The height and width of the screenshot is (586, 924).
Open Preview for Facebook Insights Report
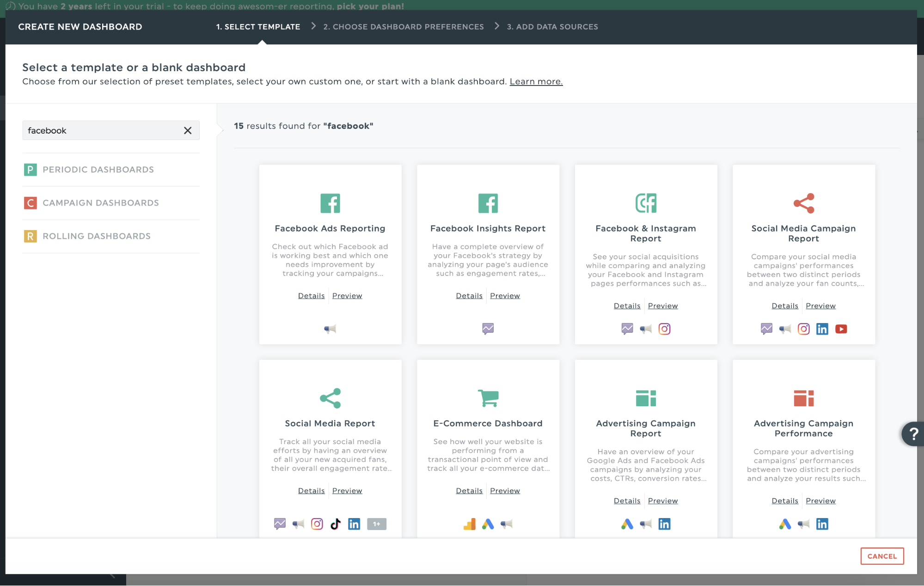coord(505,296)
